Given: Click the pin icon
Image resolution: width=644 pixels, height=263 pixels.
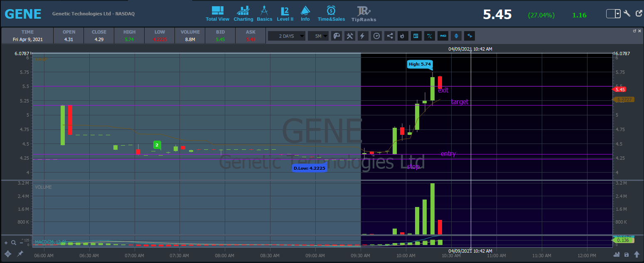Looking at the screenshot, I should click(x=20, y=254).
